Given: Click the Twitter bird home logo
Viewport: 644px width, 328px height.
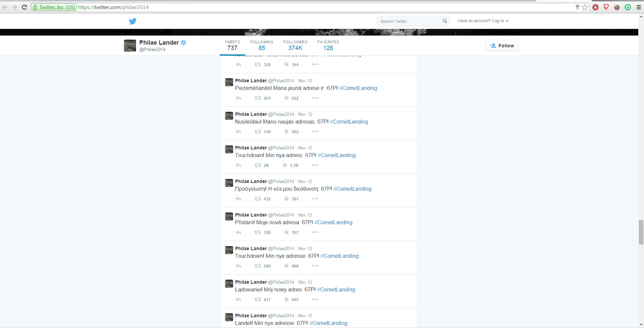Looking at the screenshot, I should tap(132, 21).
